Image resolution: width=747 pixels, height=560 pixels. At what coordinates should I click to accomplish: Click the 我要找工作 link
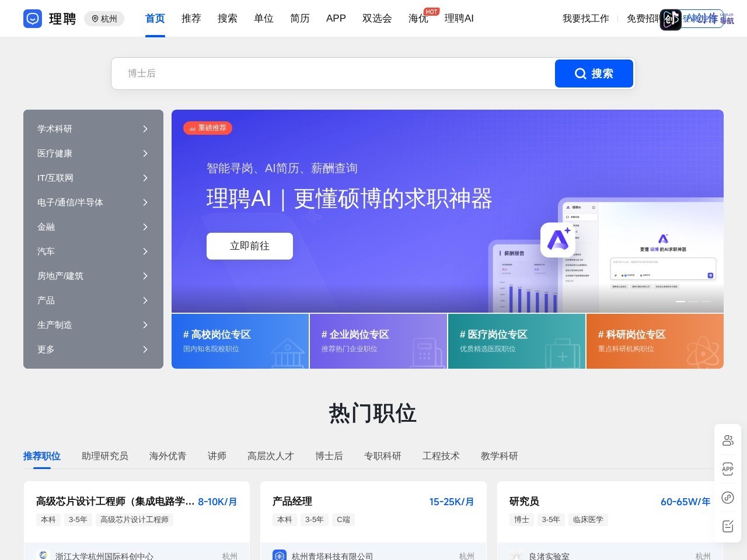[x=586, y=19]
